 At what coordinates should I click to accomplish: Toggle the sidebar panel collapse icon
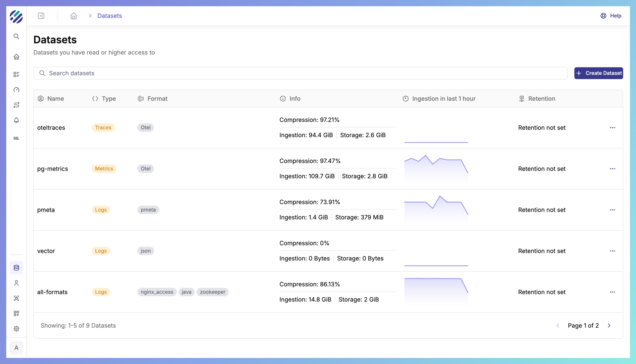41,16
